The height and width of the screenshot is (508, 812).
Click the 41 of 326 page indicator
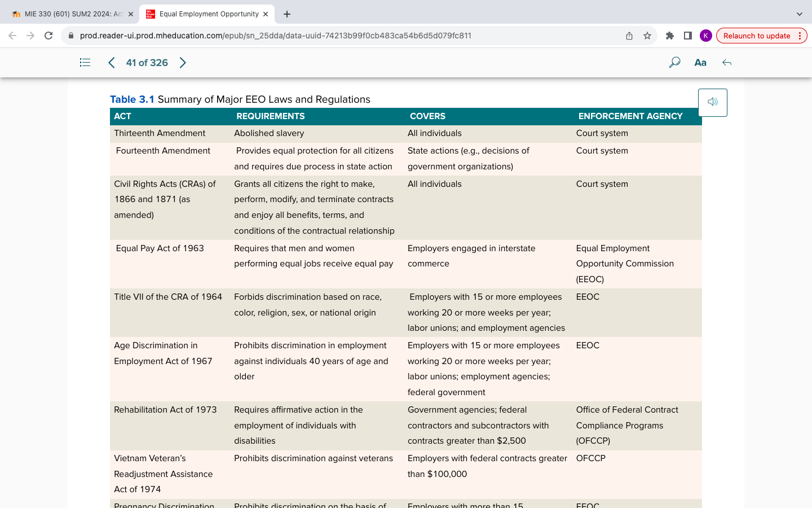(147, 63)
